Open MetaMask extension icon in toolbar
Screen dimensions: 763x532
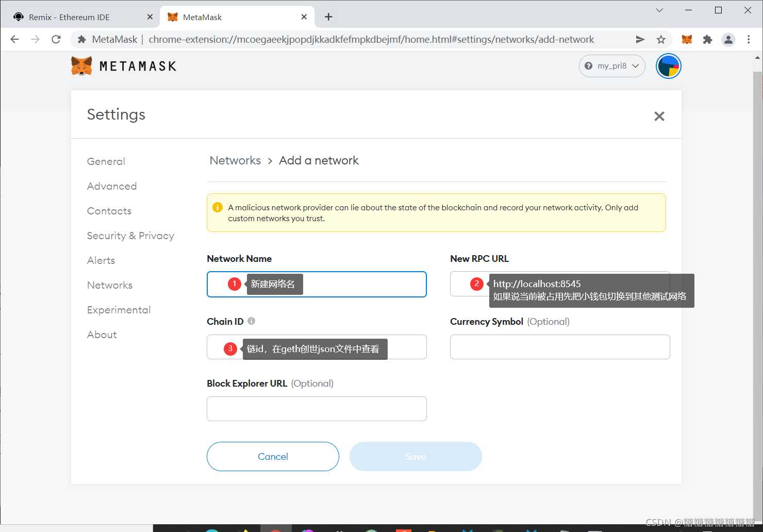[x=687, y=39]
